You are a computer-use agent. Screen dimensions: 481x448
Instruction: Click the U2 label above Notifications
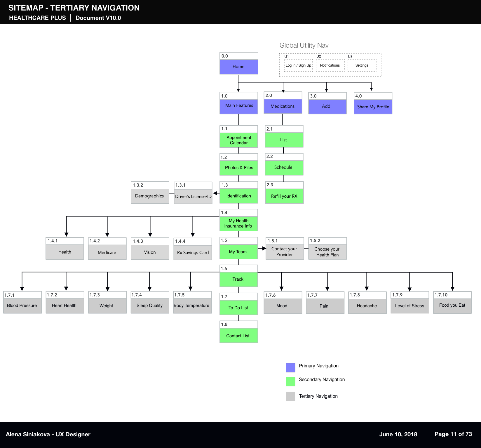(319, 56)
